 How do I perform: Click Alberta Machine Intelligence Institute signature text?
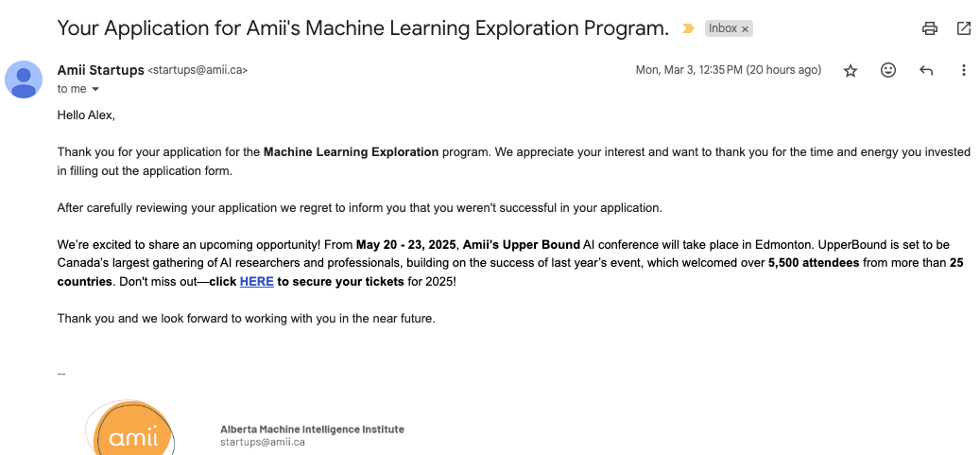click(x=312, y=429)
